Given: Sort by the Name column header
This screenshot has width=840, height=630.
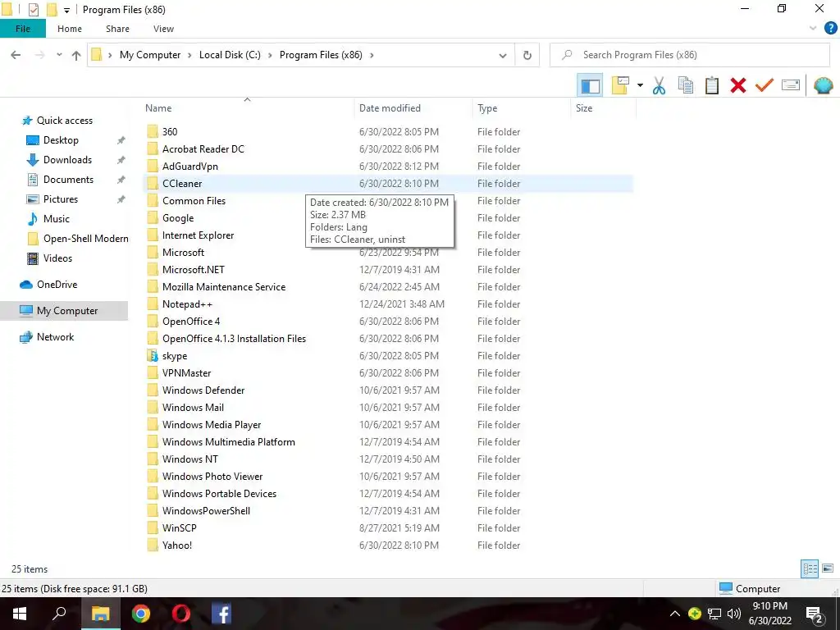Looking at the screenshot, I should [x=158, y=108].
